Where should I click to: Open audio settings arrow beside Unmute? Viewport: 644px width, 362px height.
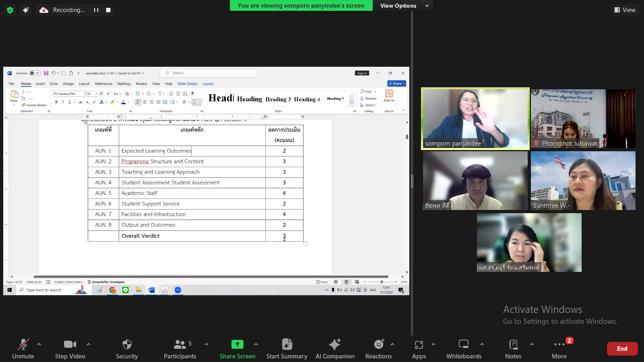coord(39,344)
